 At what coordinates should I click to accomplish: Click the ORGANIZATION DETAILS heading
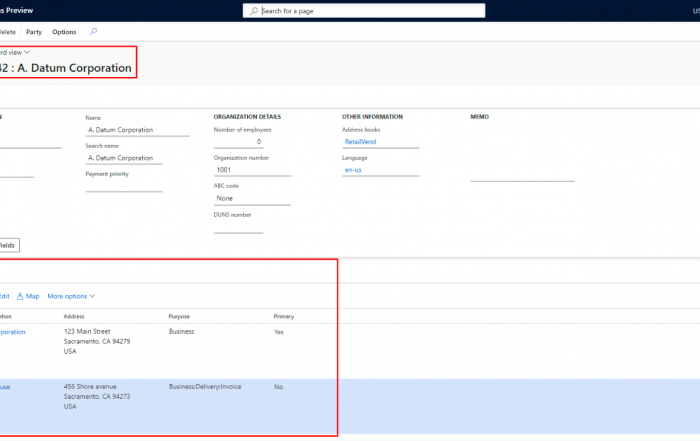coord(247,116)
